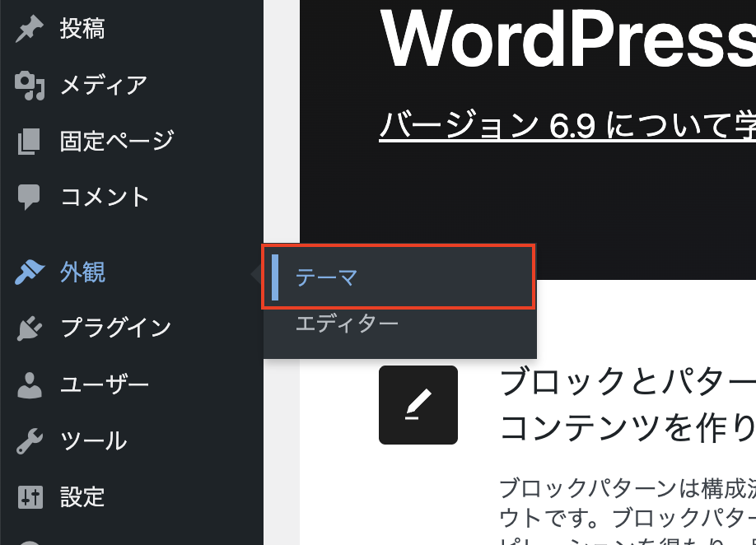Click the camera and music icon for メディア

pos(30,86)
